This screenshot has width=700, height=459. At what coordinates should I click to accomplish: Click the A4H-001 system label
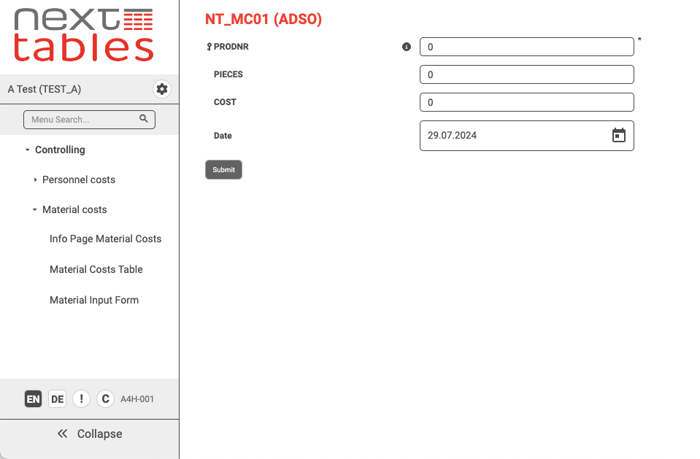pyautogui.click(x=137, y=399)
